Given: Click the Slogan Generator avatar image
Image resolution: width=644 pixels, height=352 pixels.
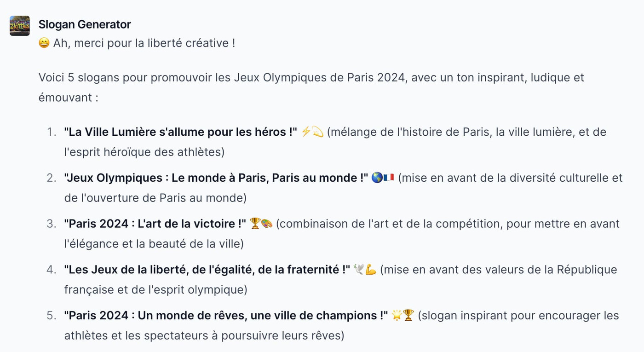Looking at the screenshot, I should click(x=20, y=26).
